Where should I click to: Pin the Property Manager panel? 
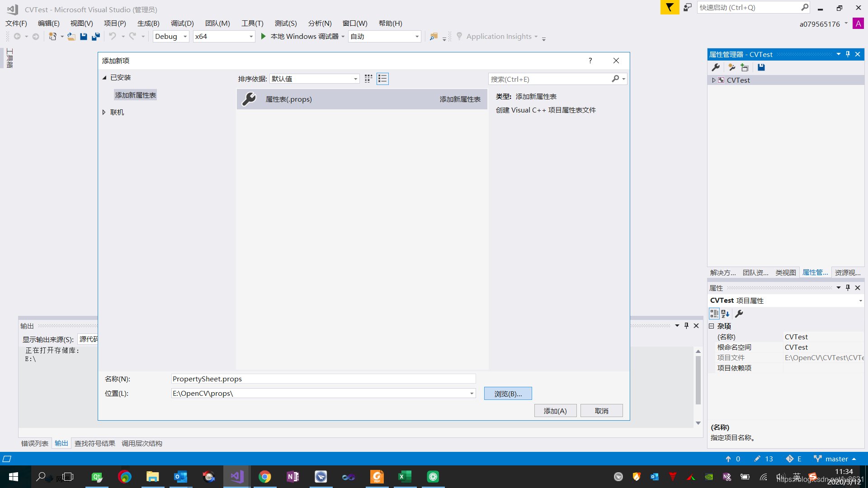(848, 54)
